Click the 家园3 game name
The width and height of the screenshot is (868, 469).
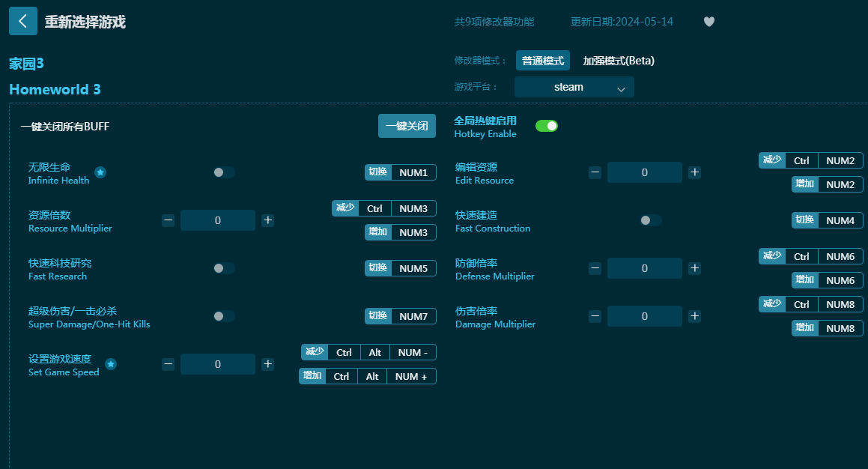tap(26, 64)
